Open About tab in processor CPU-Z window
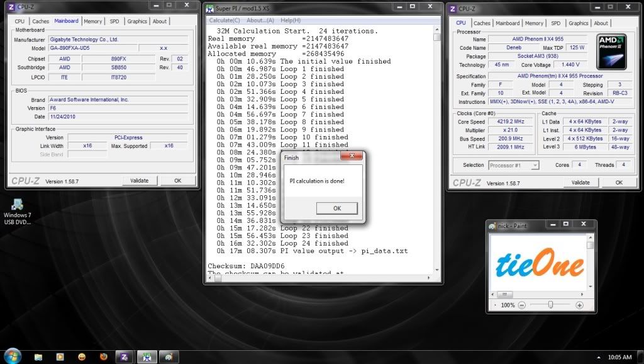Viewport: 644px width, 364px height. pyautogui.click(x=601, y=23)
